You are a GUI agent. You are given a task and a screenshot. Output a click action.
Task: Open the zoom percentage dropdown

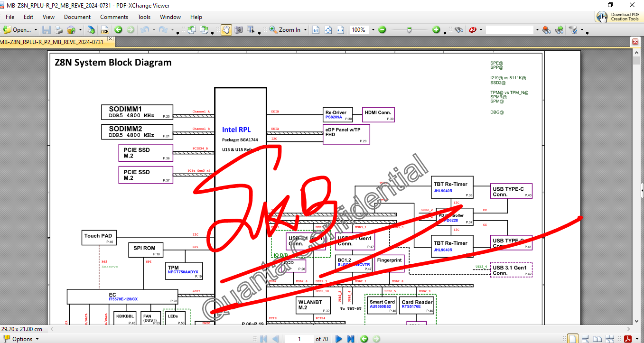(x=373, y=30)
